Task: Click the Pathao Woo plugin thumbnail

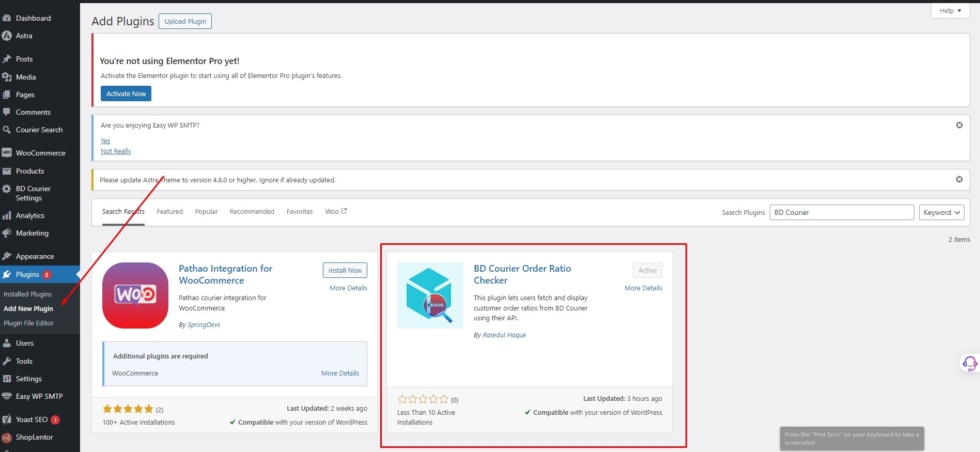Action: click(135, 295)
